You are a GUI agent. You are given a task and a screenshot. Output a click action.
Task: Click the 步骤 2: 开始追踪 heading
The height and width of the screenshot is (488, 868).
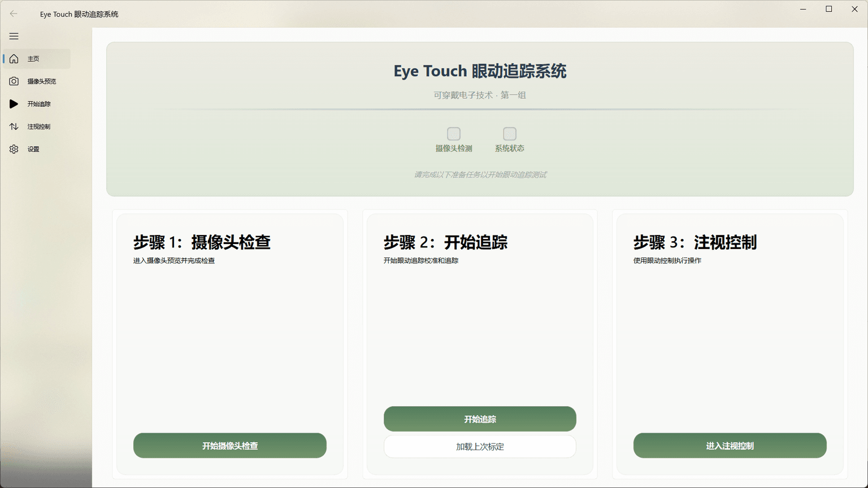(445, 242)
